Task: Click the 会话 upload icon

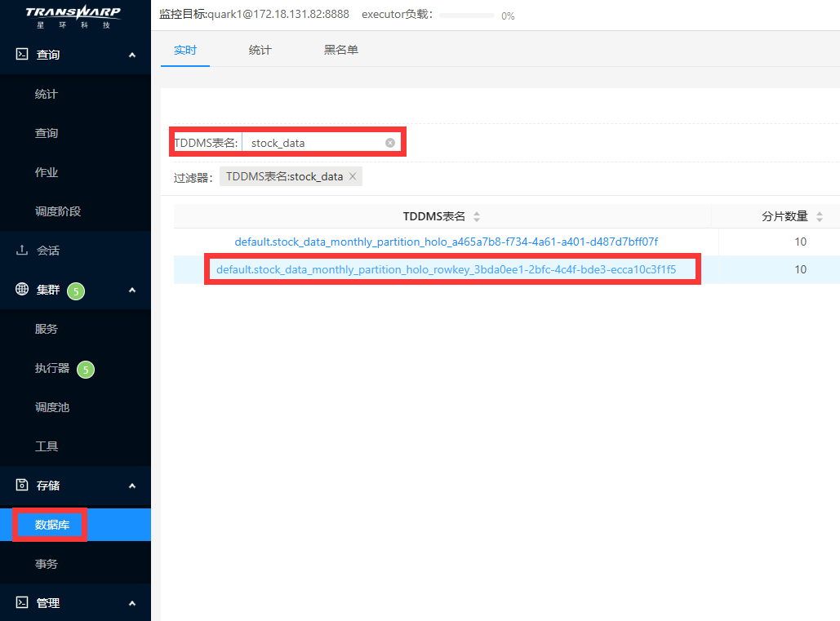Action: (22, 251)
